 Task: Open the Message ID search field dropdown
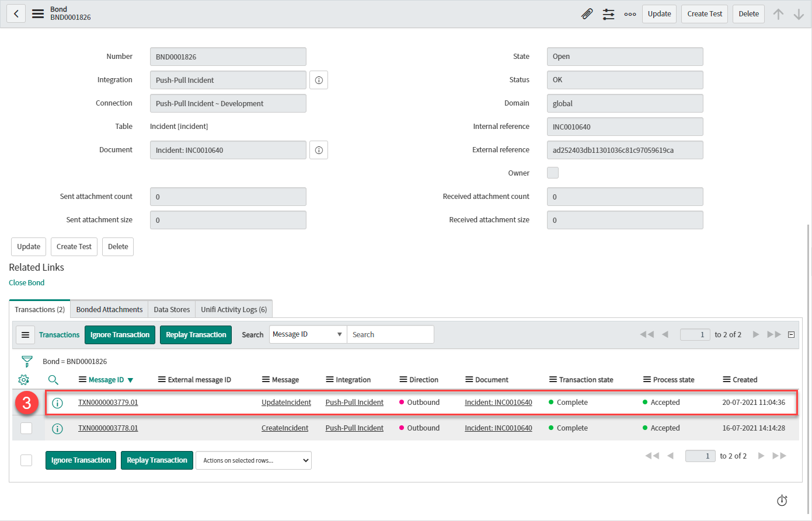(x=308, y=334)
